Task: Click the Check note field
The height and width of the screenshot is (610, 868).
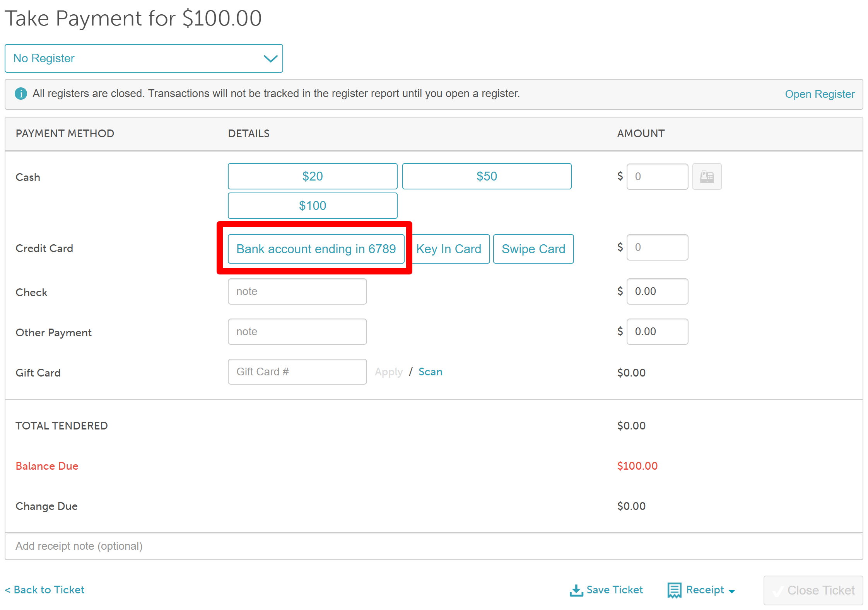Action: (297, 291)
